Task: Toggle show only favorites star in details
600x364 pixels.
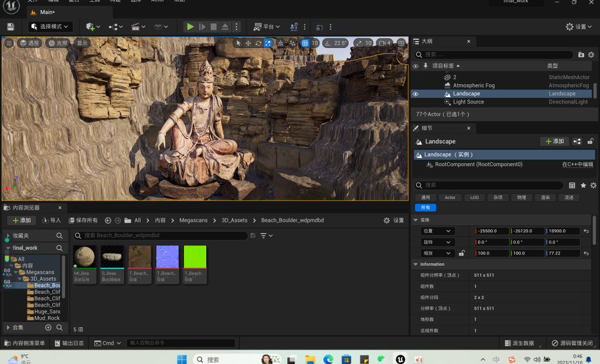Action: tap(583, 186)
